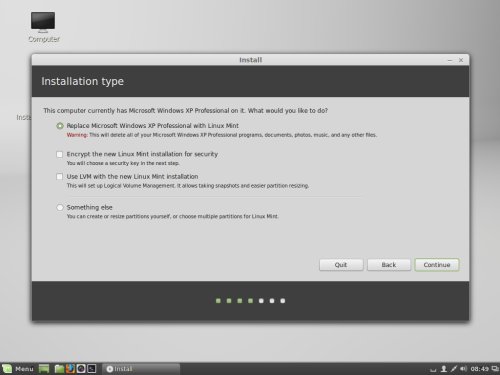Image resolution: width=500 pixels, height=375 pixels.
Task: Click the Logical Volume Management description text
Action: pos(188,186)
